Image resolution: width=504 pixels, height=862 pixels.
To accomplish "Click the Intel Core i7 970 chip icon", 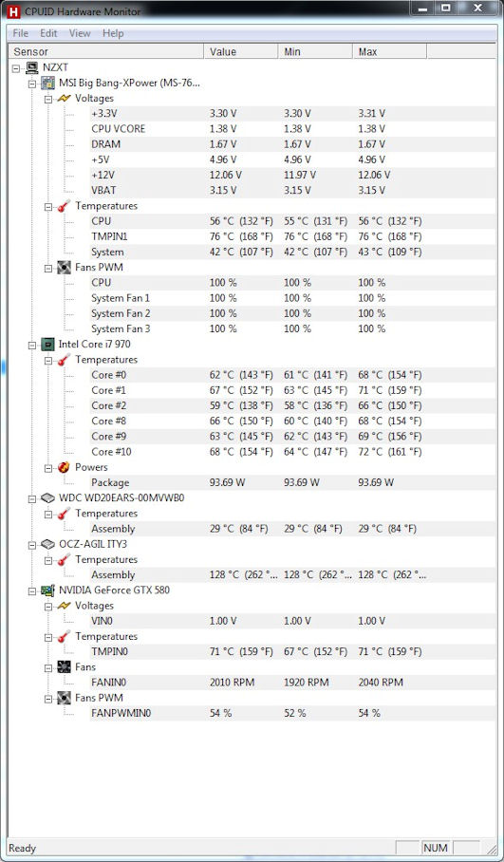I will (x=48, y=345).
